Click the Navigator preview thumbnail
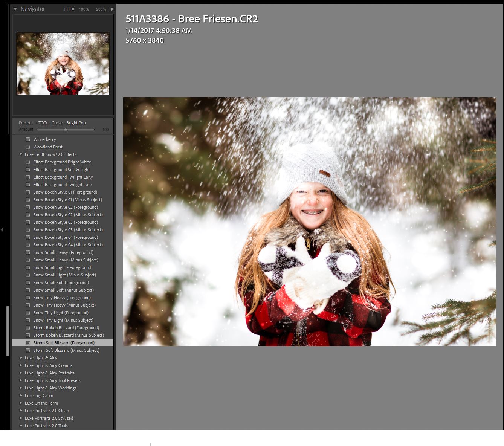 [x=63, y=63]
